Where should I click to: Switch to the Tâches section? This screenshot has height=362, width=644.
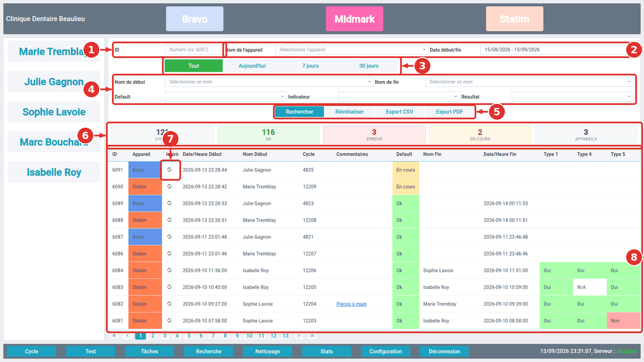point(149,351)
